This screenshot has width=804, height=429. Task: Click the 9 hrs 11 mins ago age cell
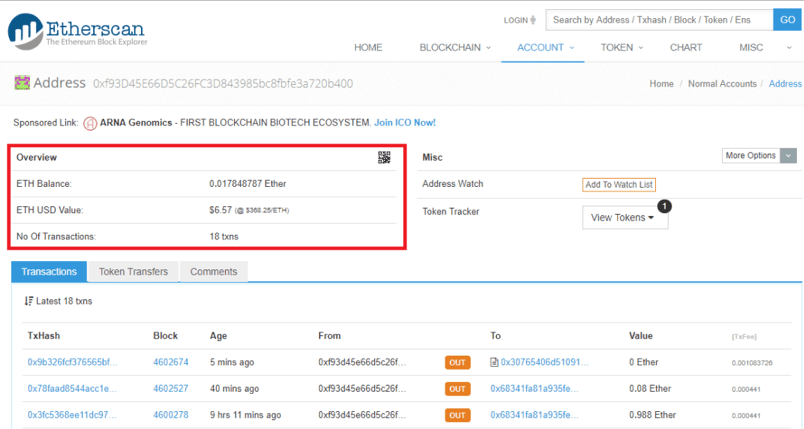245,415
